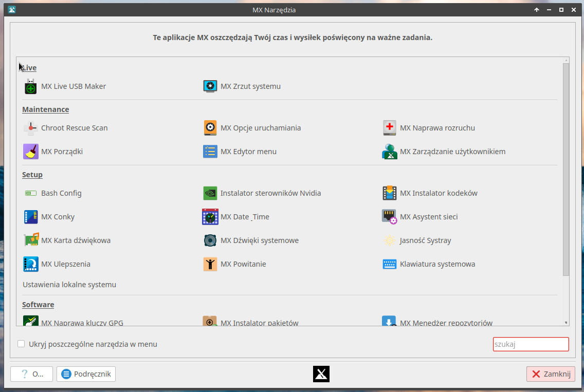Launch MX Ulepszenia tweak icon
The image size is (584, 392).
click(30, 264)
